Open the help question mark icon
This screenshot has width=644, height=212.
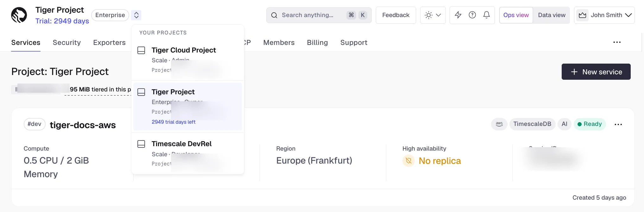click(472, 15)
